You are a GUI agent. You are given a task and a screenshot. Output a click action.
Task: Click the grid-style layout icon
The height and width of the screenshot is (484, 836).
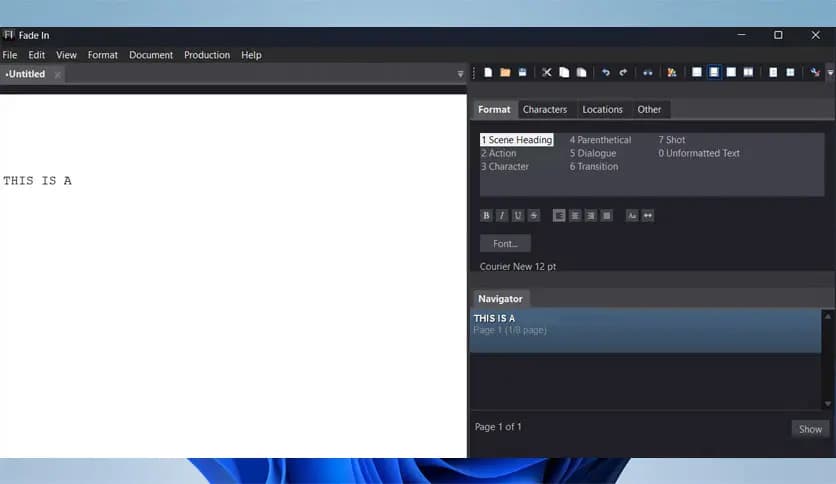(790, 72)
